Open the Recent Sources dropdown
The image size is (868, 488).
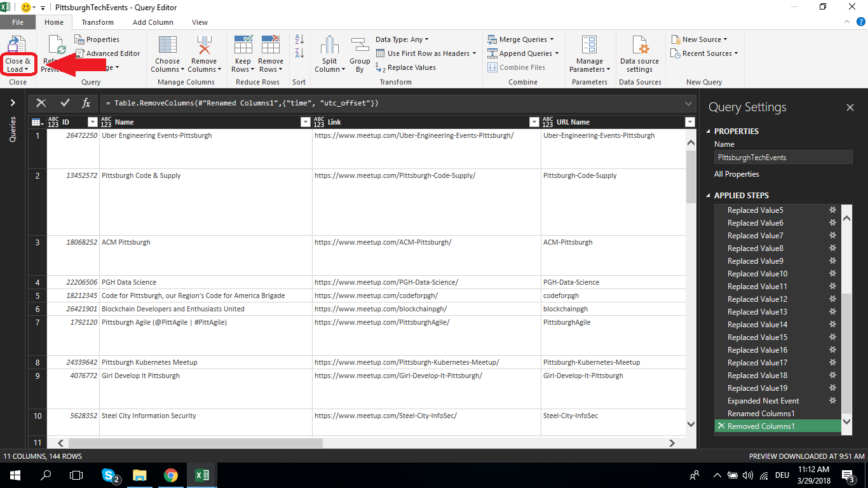pos(704,53)
